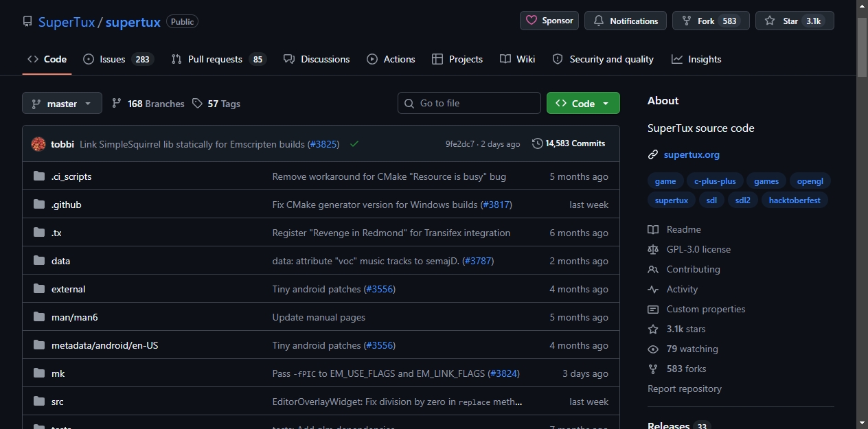
Task: Open commit hash 9fe2dc7
Action: 460,144
